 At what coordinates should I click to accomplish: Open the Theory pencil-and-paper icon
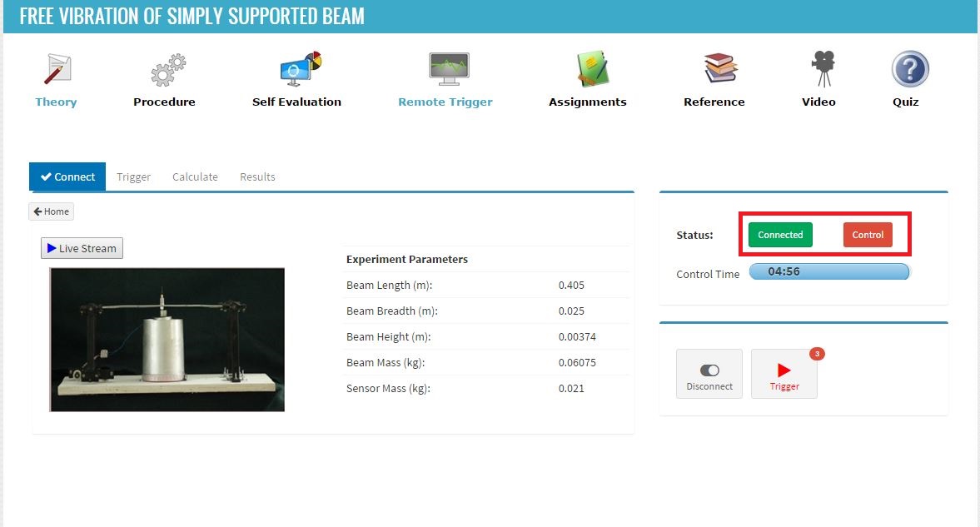[57, 69]
